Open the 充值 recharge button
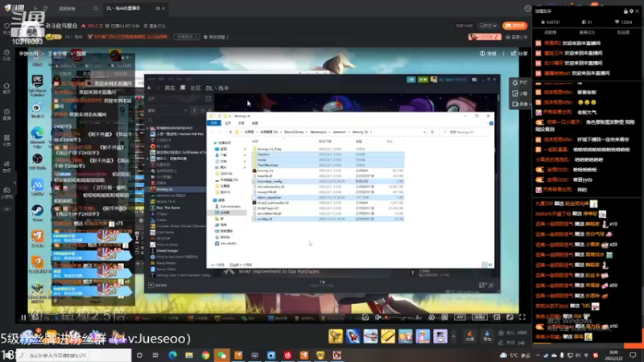Image resolution: width=644 pixels, height=362 pixels. (x=470, y=336)
